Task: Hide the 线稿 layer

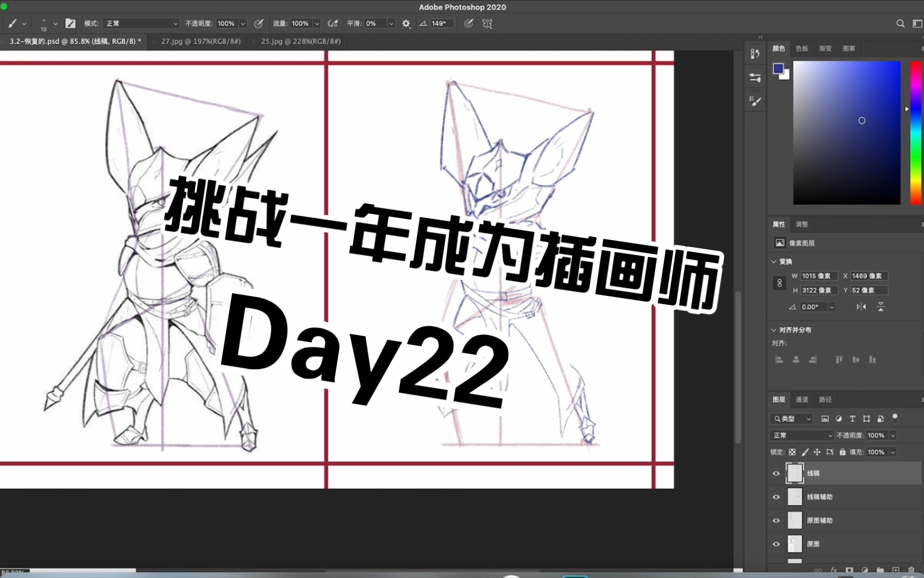Action: tap(776, 473)
